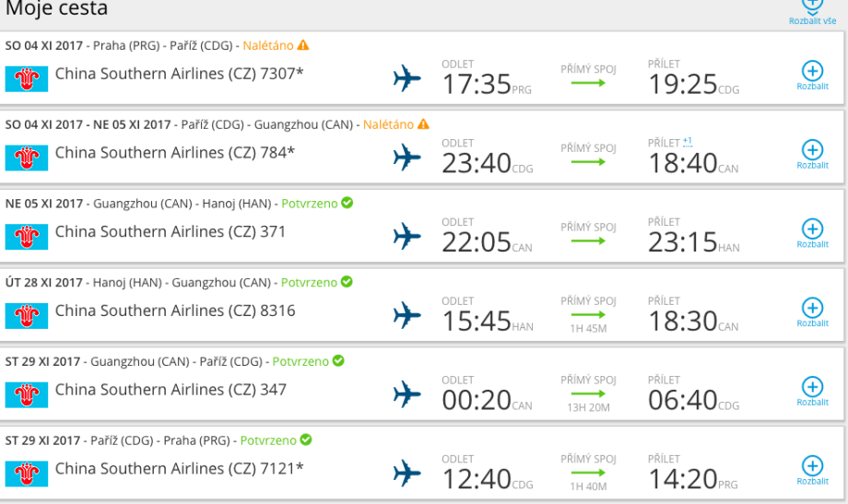Expand the Praha to Paříž CZ 7307 flight
Image resolution: width=848 pixels, height=504 pixels.
click(x=812, y=74)
